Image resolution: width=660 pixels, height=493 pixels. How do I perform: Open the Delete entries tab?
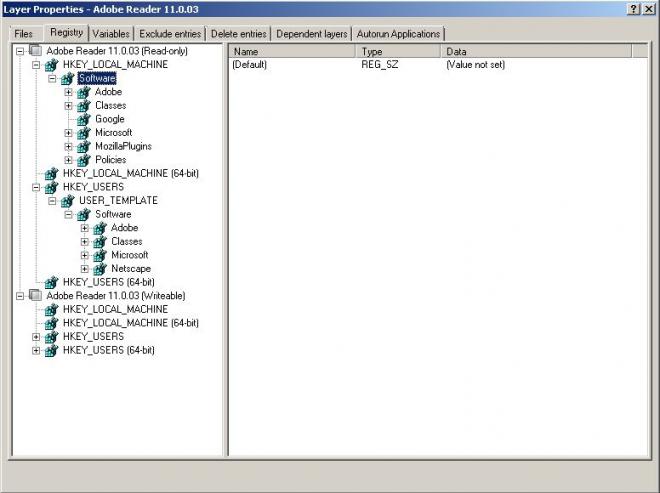(239, 34)
